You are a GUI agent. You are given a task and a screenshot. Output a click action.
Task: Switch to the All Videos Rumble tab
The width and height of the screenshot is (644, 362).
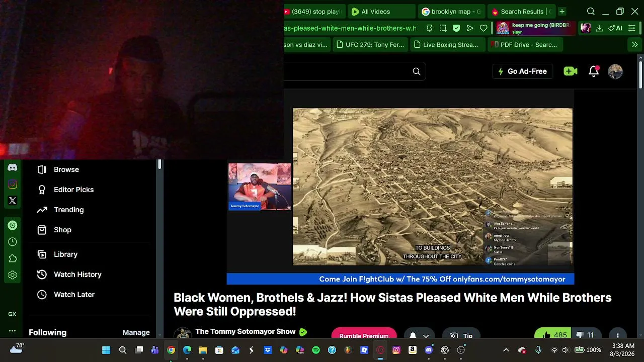pyautogui.click(x=380, y=12)
